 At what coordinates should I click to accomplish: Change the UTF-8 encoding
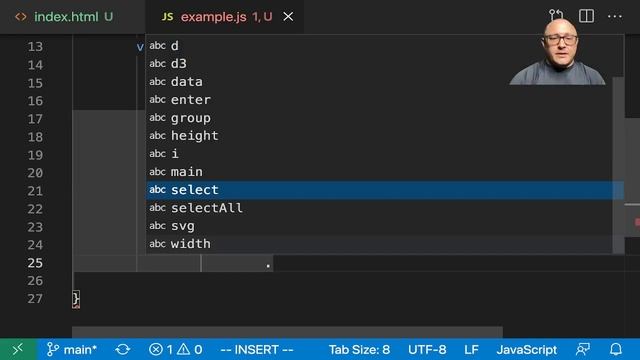(427, 349)
